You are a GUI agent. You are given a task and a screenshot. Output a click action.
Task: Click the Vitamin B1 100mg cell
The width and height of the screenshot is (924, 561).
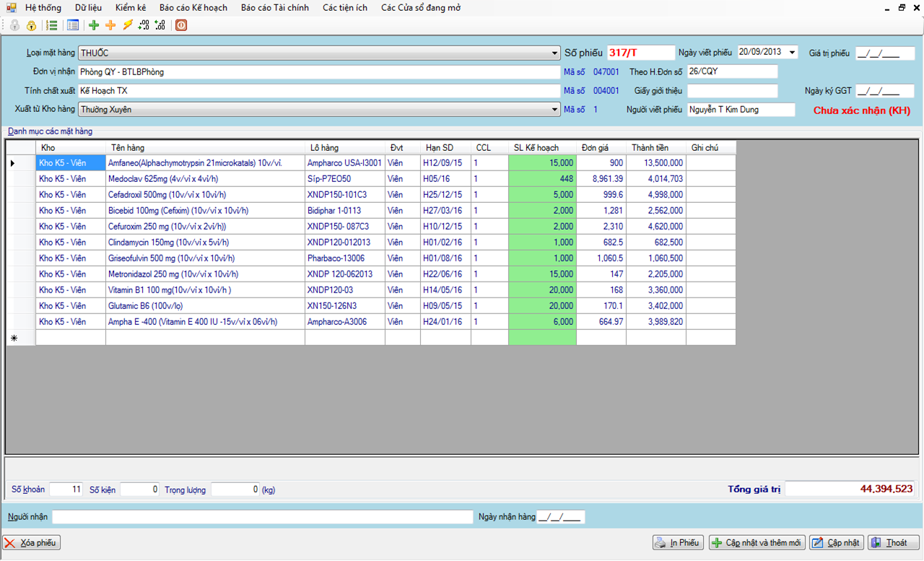[205, 290]
